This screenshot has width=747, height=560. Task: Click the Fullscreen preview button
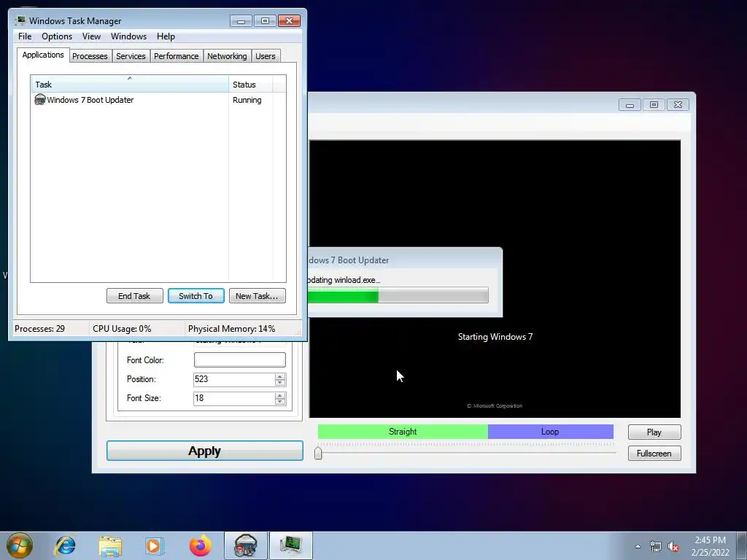tap(654, 454)
